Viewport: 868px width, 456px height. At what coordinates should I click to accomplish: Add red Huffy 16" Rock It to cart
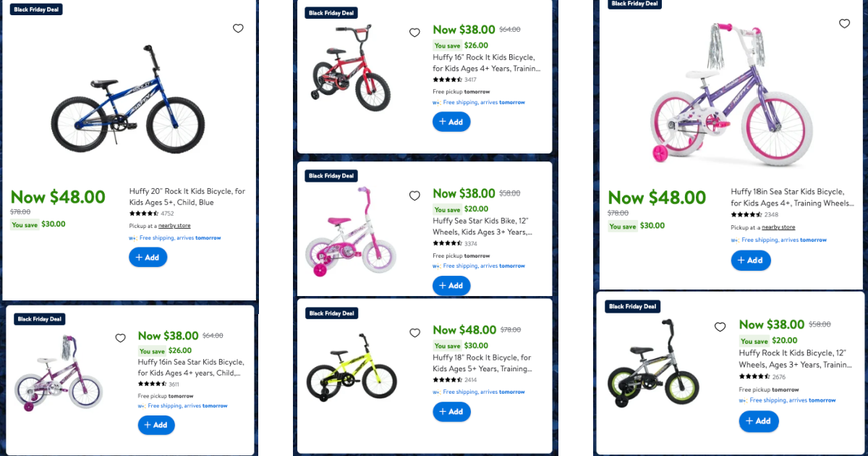[x=451, y=122]
